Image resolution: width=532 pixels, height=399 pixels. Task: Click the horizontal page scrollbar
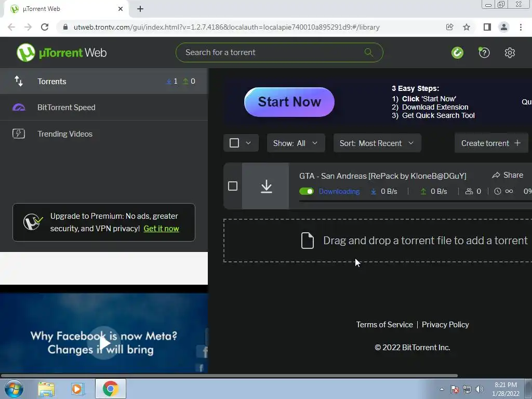pyautogui.click(x=229, y=376)
